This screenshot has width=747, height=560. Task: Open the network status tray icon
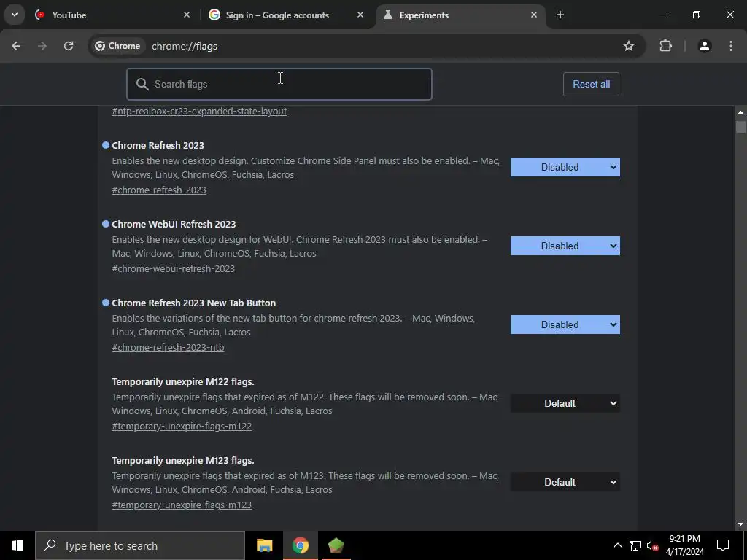[635, 545]
